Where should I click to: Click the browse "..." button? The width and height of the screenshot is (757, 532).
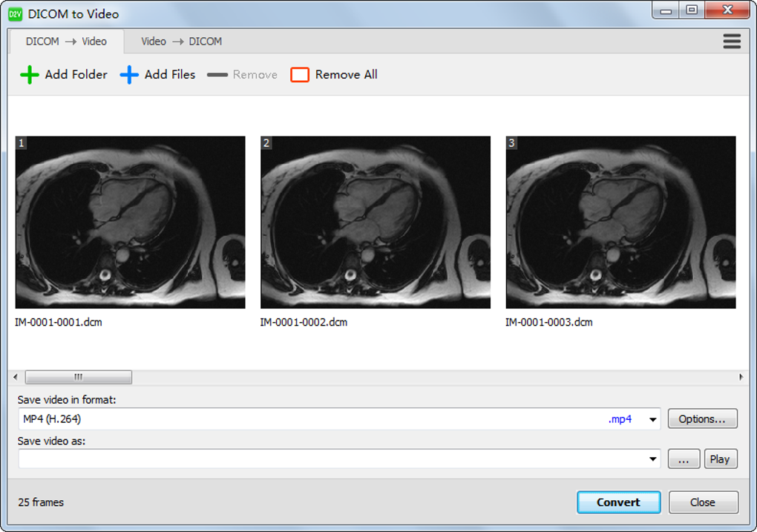click(684, 459)
